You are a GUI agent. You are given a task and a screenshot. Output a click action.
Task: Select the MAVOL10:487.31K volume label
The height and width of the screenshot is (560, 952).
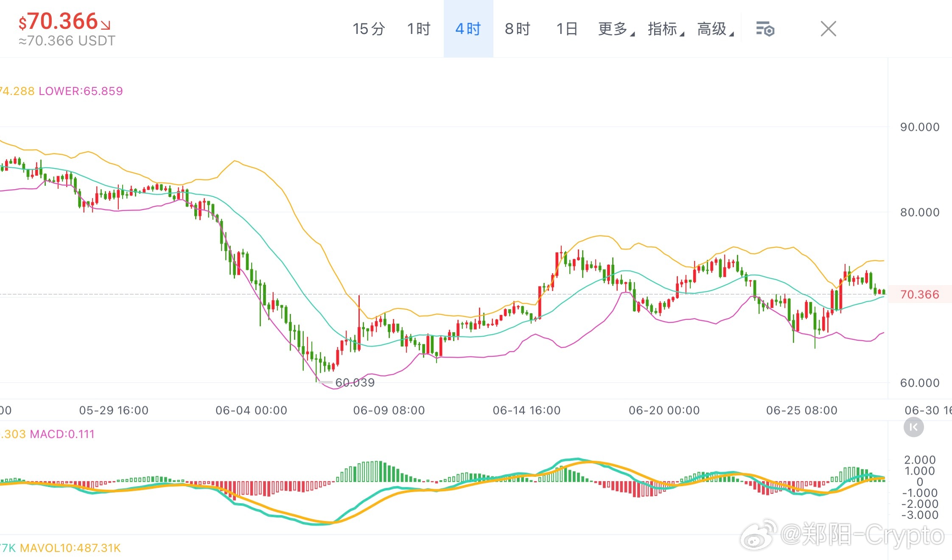(70, 548)
